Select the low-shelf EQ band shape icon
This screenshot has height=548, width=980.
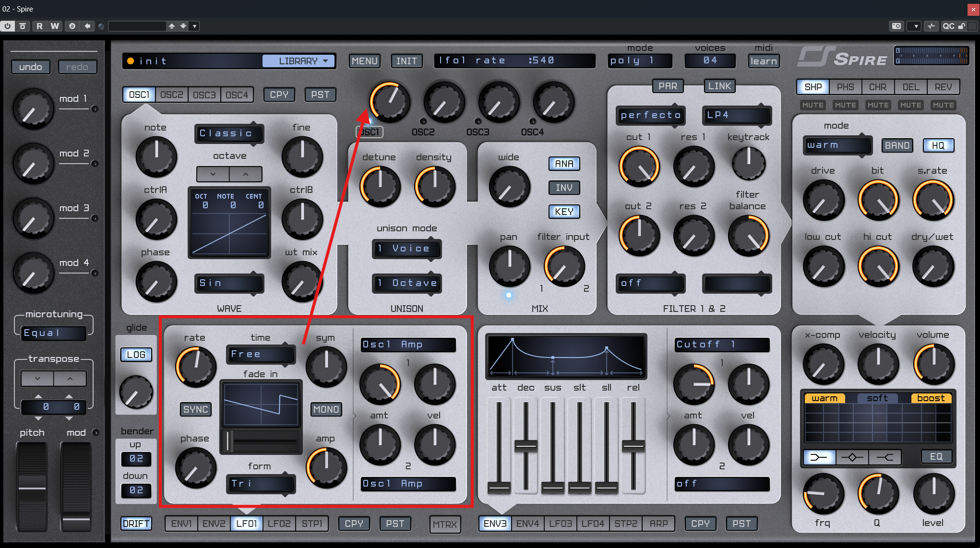(x=819, y=457)
